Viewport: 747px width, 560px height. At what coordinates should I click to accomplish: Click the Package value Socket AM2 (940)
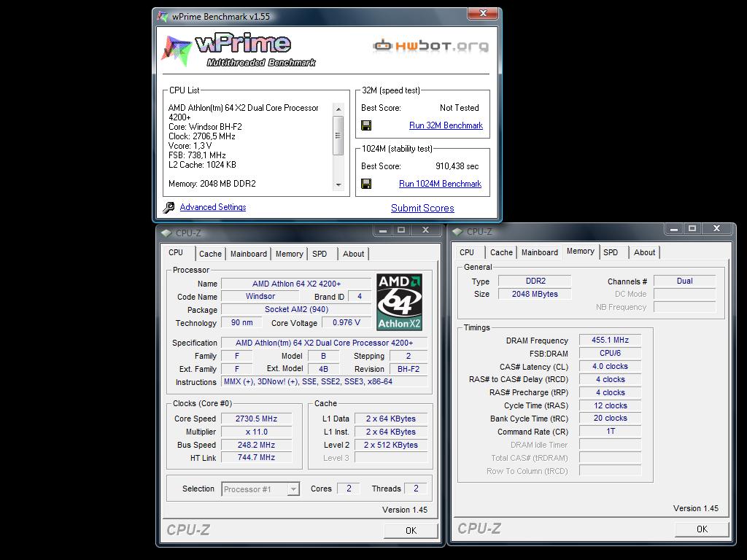click(296, 309)
